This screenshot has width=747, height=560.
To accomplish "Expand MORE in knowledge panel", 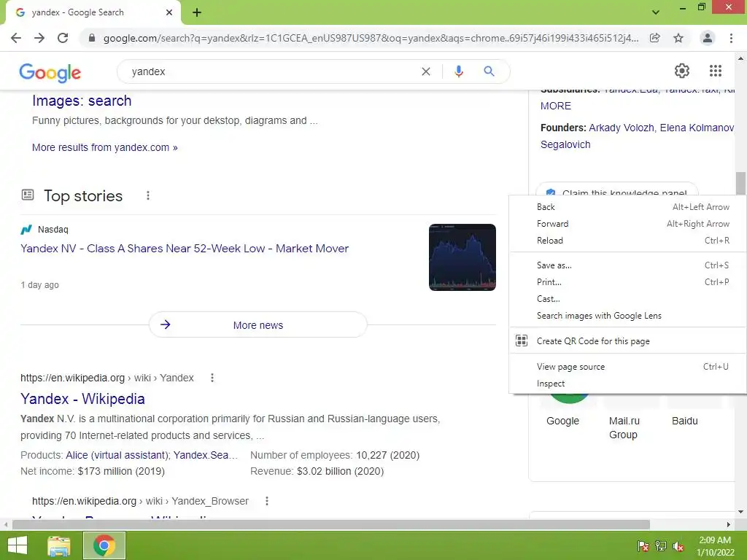I will coord(555,106).
